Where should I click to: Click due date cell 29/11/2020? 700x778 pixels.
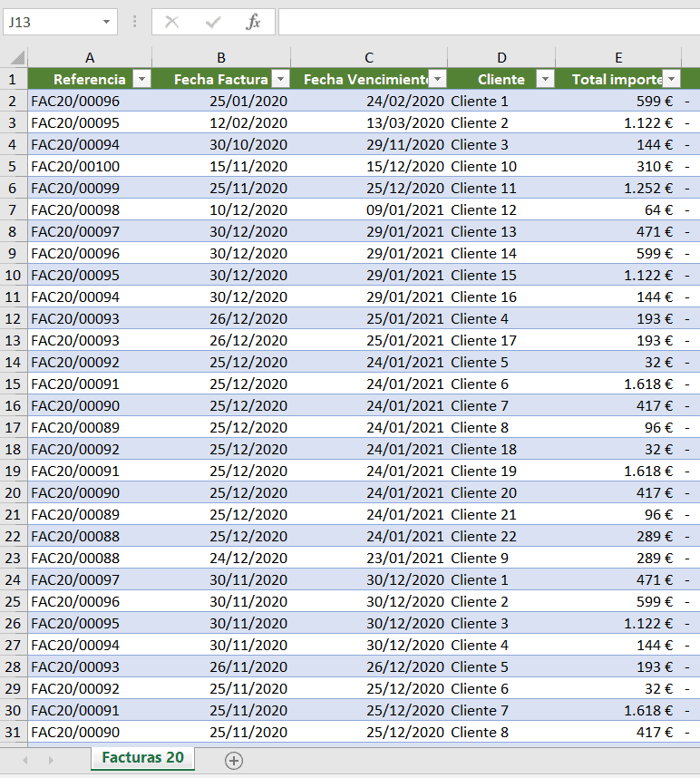tap(369, 144)
